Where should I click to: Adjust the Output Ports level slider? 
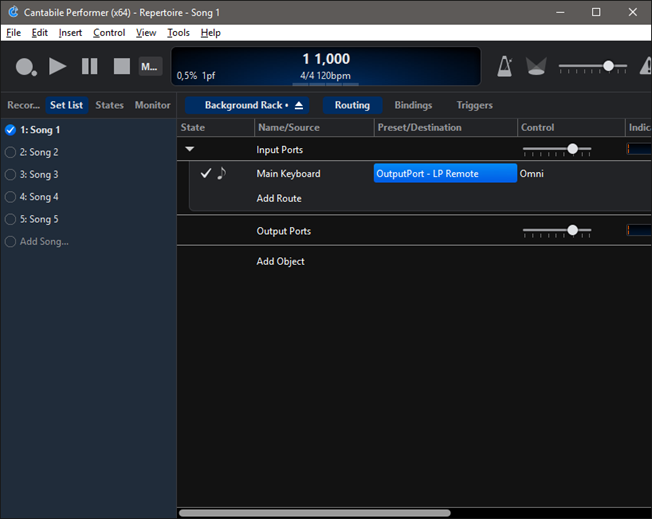tap(557, 231)
